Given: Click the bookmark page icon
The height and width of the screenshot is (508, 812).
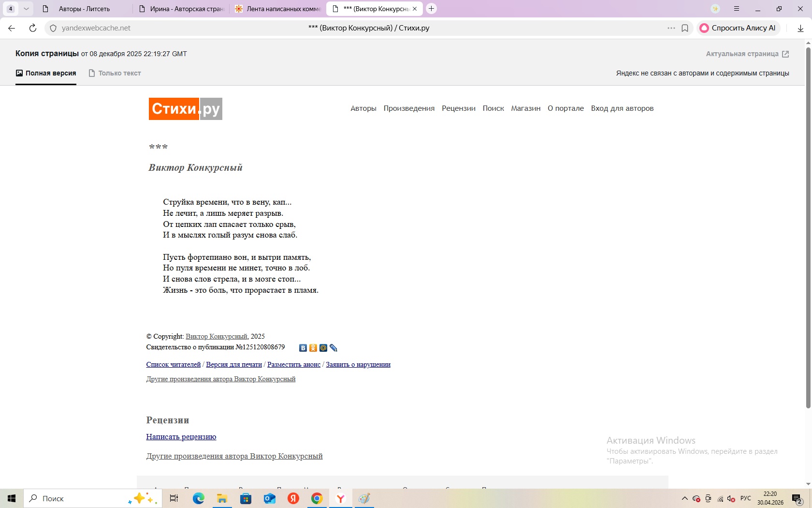Looking at the screenshot, I should 685,28.
